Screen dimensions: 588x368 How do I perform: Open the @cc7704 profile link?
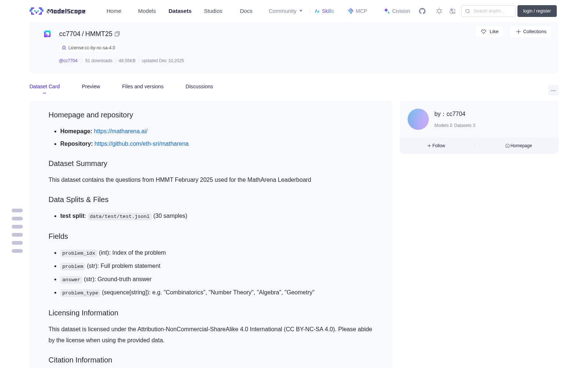(x=68, y=61)
